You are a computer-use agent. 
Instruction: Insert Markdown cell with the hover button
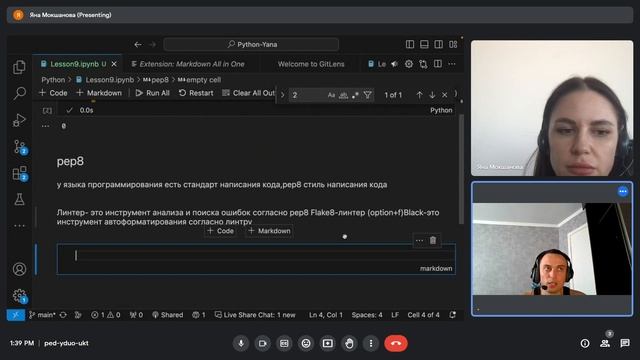[x=269, y=231]
